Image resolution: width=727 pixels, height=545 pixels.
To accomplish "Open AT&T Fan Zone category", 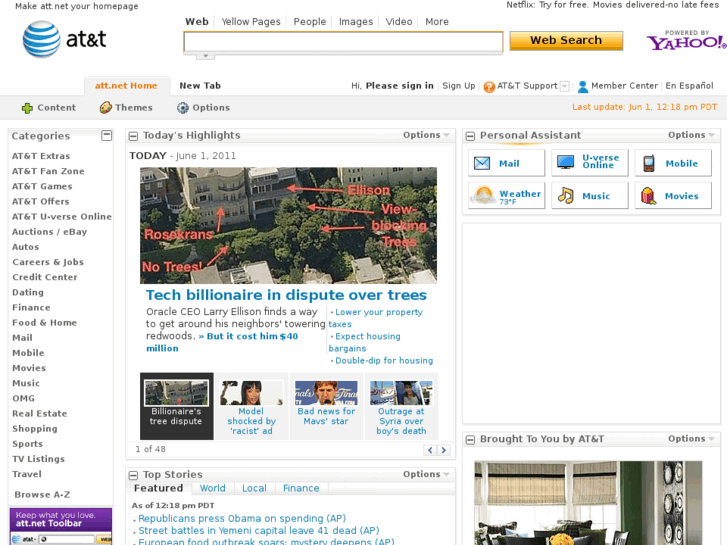I will click(x=48, y=172).
